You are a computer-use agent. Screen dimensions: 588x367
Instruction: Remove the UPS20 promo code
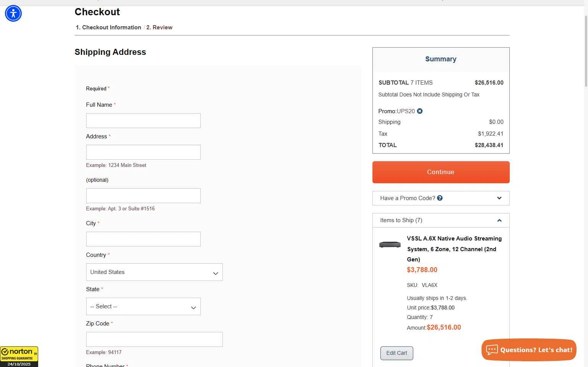coord(420,111)
